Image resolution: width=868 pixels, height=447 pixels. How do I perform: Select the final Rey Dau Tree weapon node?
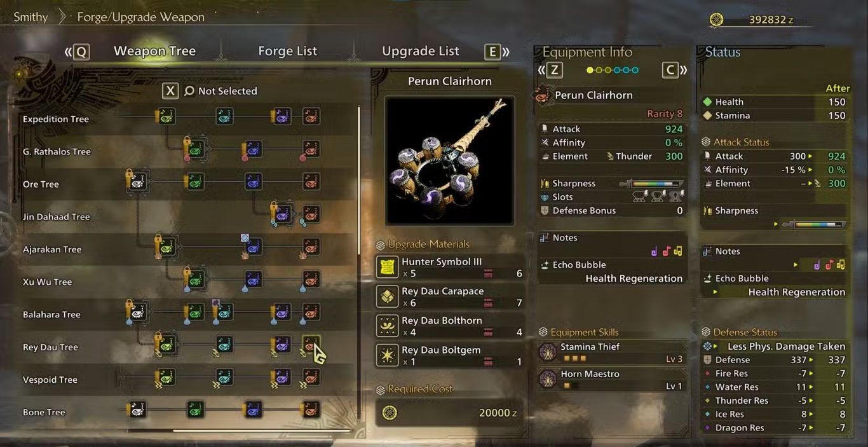pos(311,345)
